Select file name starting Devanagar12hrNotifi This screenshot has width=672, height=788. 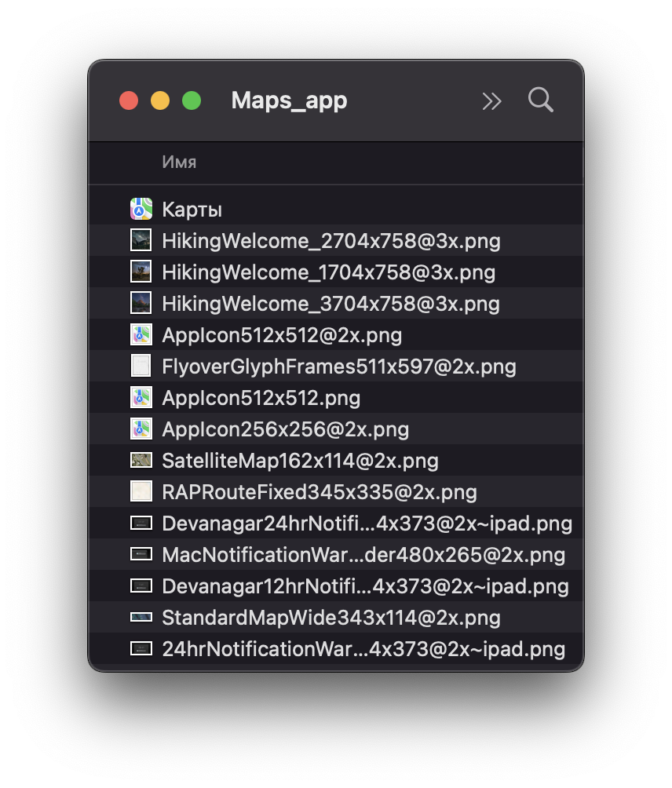[x=365, y=586]
